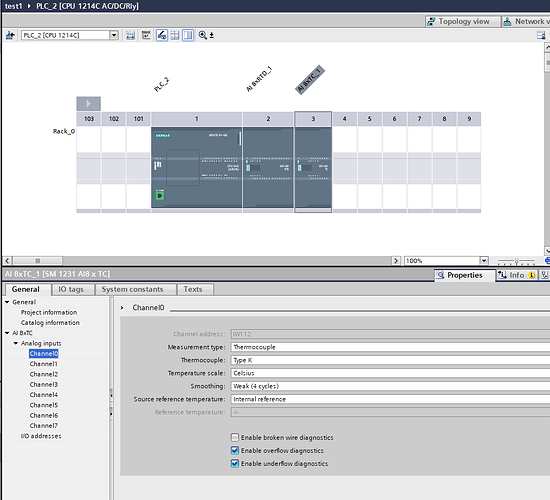Viewport: 550px width, 500px height.
Task: Click slot header 103
Action: tap(89, 119)
